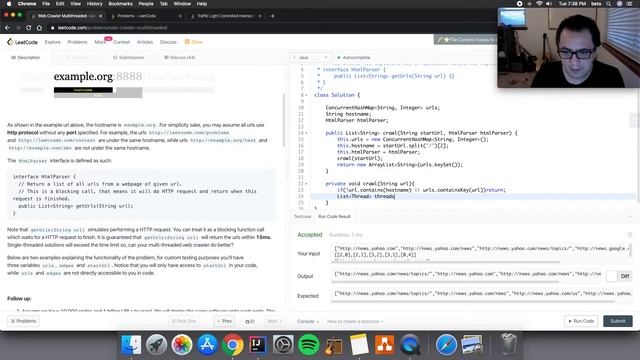Submit the solution

(618, 321)
